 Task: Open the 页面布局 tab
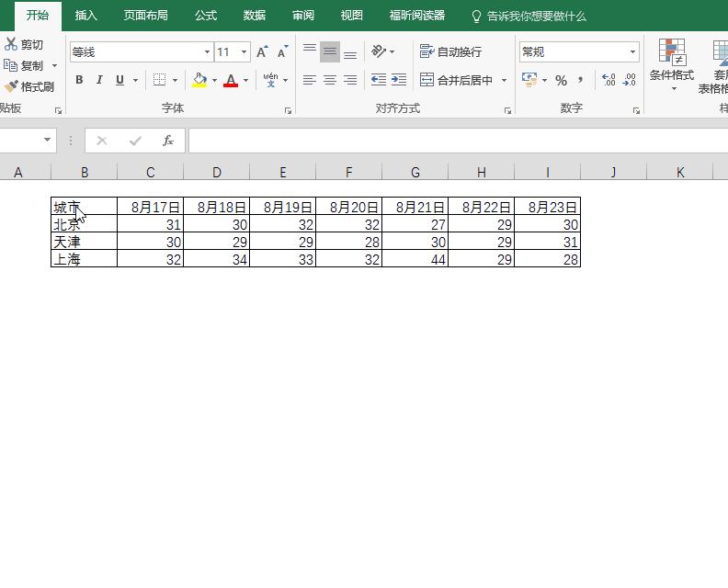click(x=145, y=16)
